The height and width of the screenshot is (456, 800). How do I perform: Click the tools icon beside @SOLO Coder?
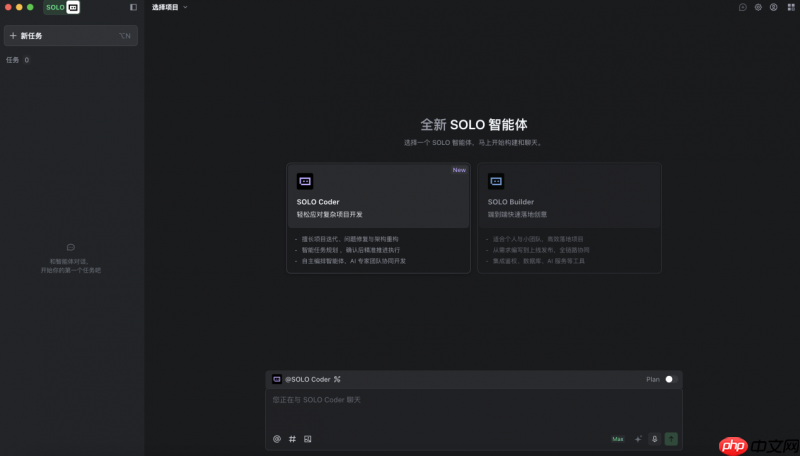click(337, 379)
